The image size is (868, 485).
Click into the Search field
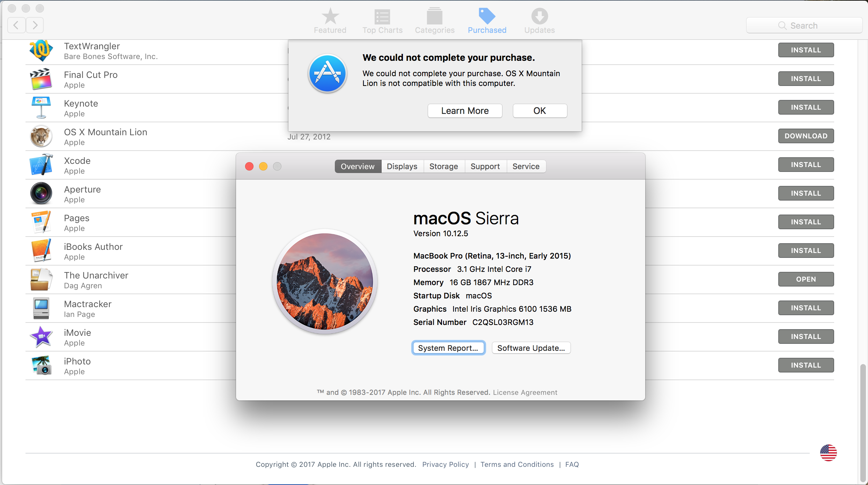804,26
